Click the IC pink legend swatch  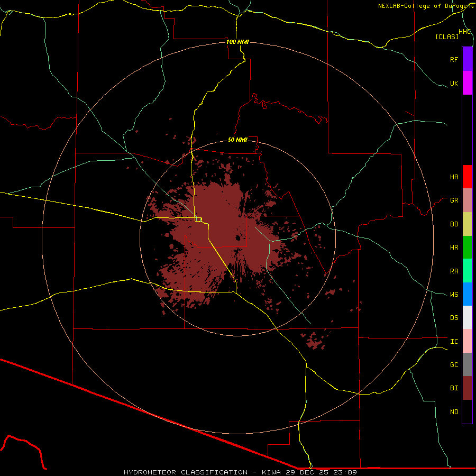467,341
